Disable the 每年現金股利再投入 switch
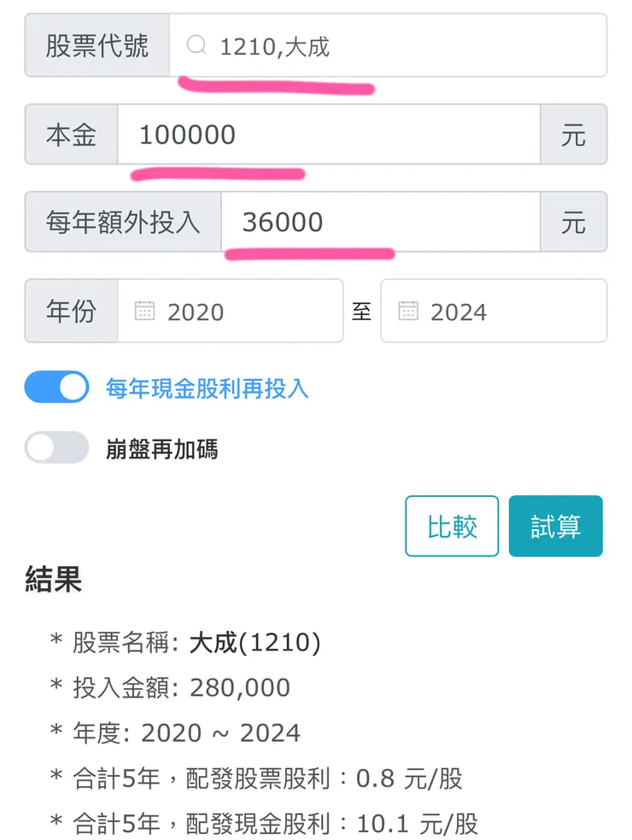 point(57,388)
